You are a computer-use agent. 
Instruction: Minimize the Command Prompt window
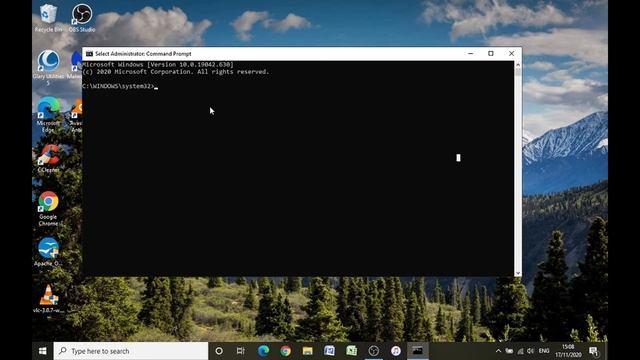[471, 53]
